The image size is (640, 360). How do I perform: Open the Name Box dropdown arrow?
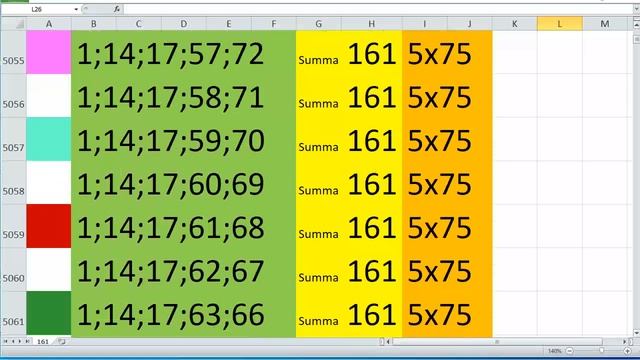(x=76, y=9)
